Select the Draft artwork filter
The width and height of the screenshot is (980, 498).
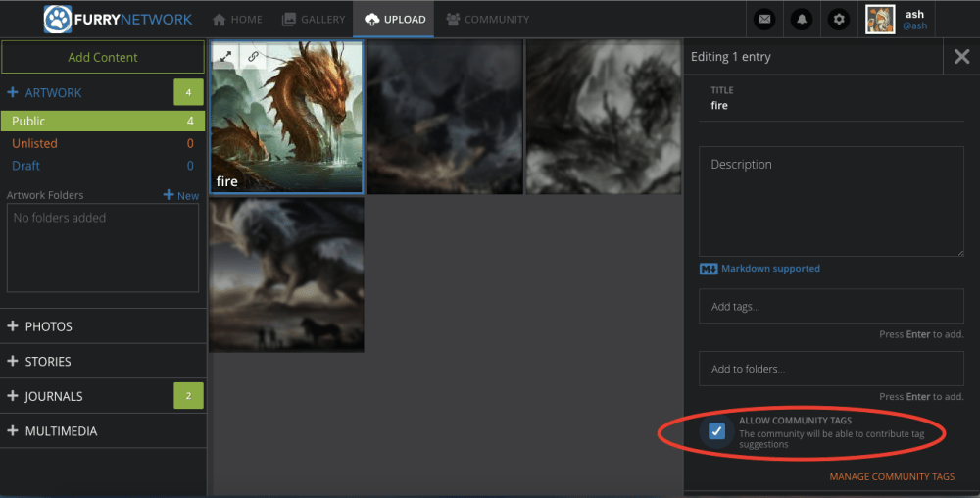tap(26, 166)
